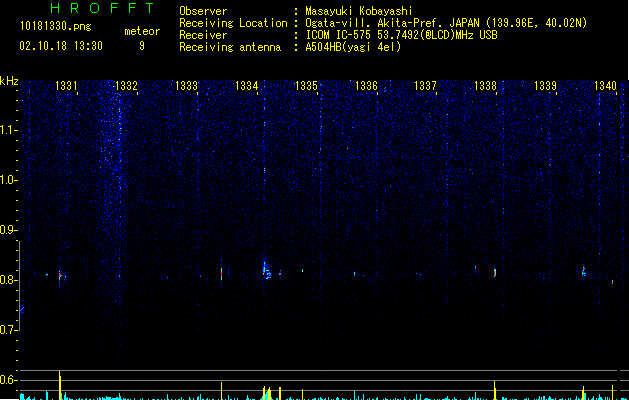Click the Observer label
629x400 pixels.
[x=203, y=11]
